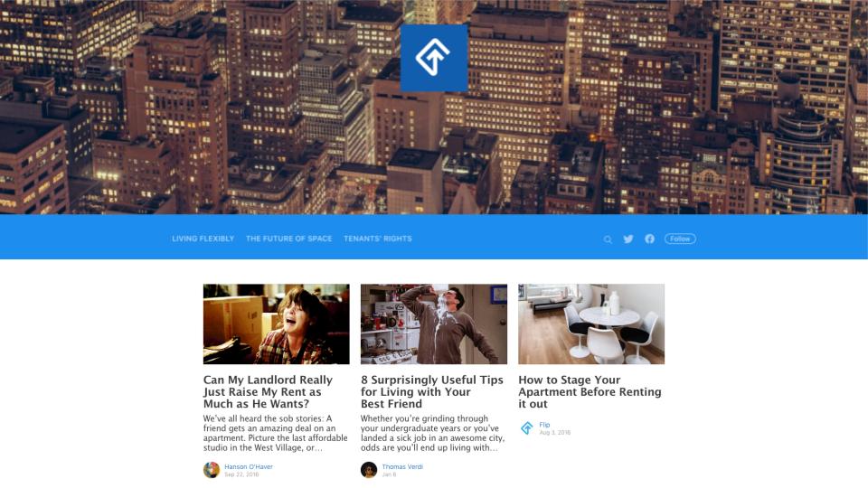This screenshot has width=868, height=488.
Task: Click the Flip author logo icon
Action: click(527, 427)
